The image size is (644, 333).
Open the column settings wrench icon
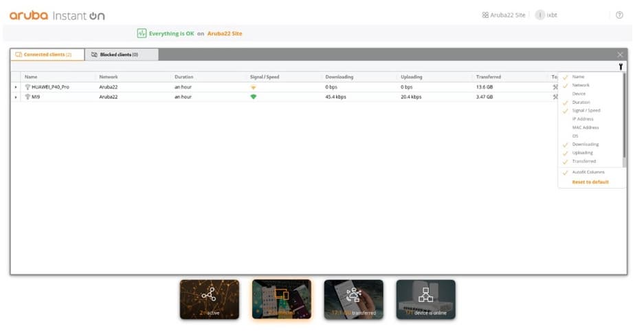pos(621,67)
